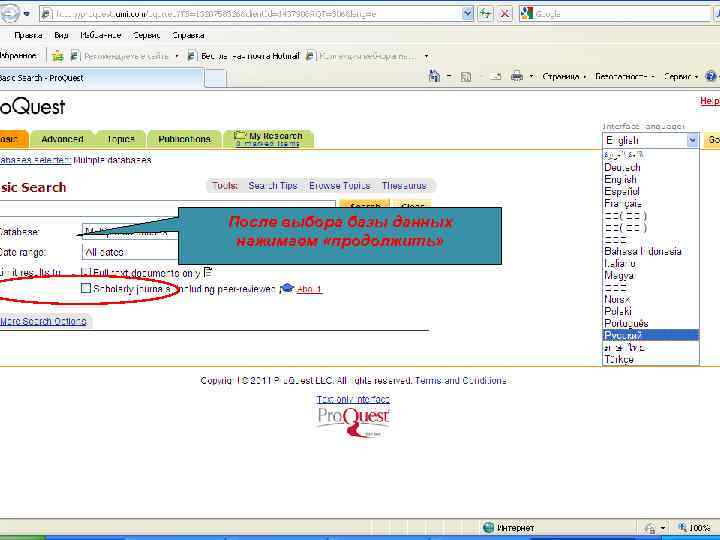720x540 pixels.
Task: Open the Безопасность menu dropdown
Action: pos(625,76)
